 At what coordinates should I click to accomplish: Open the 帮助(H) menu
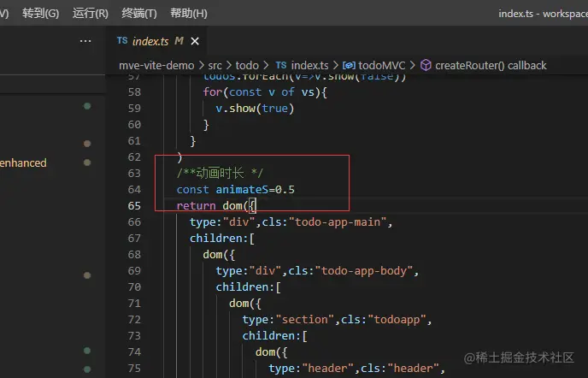189,14
